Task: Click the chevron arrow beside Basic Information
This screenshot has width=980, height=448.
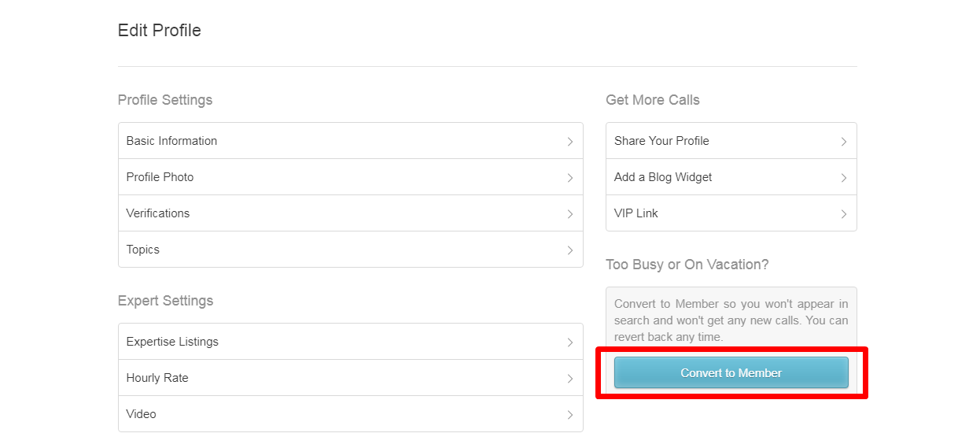Action: [x=570, y=142]
